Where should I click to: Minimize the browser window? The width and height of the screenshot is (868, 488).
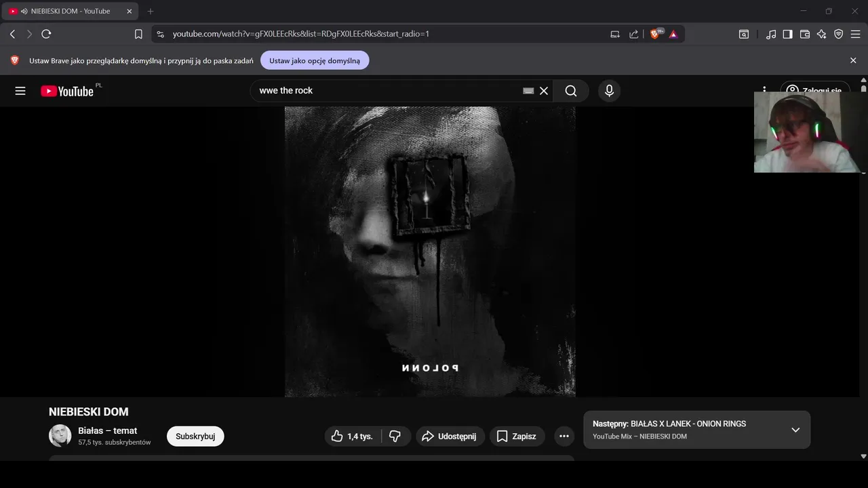(x=804, y=11)
